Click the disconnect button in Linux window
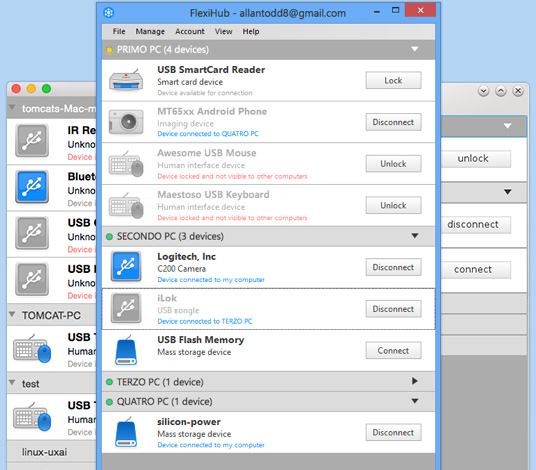The image size is (536, 470). [x=475, y=225]
